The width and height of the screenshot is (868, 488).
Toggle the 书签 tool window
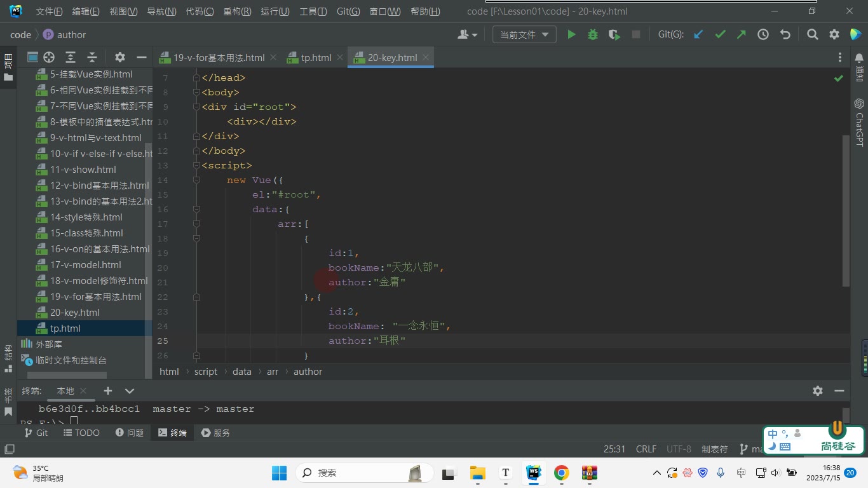[x=8, y=402]
